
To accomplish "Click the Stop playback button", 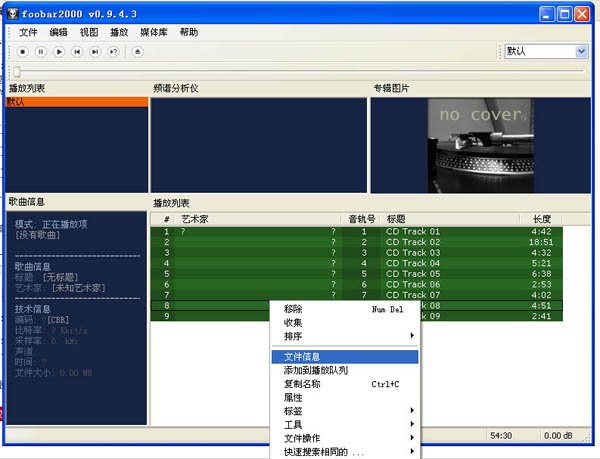I will click(23, 52).
